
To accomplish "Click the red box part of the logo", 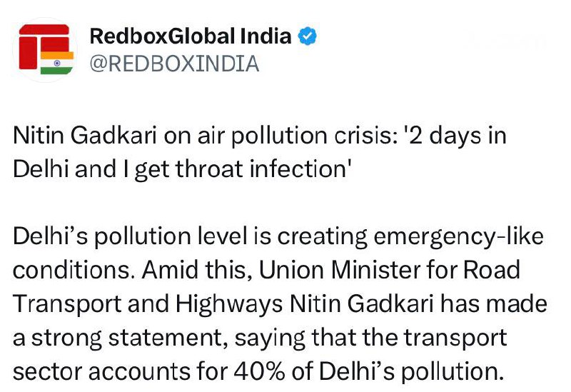I will (x=37, y=43).
